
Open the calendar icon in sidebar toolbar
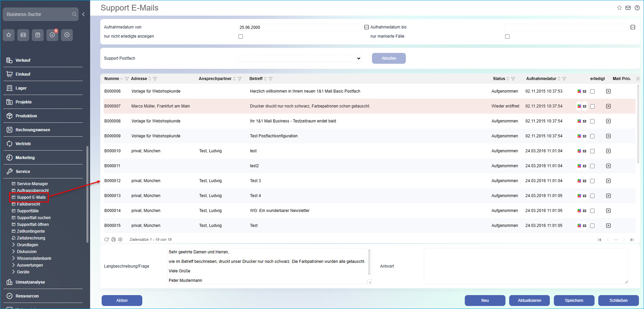tap(38, 35)
